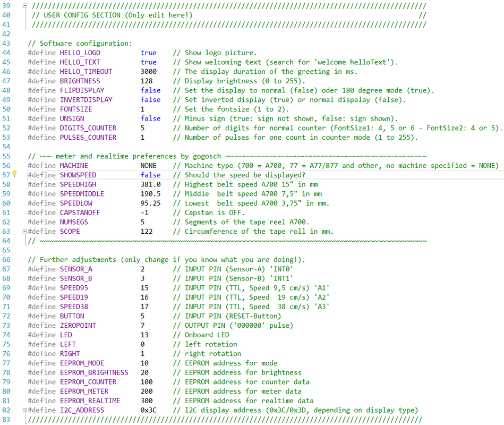Click the 'Should the speed be displayed?' comment
Viewport: 504px width, 425px height.
239,175
